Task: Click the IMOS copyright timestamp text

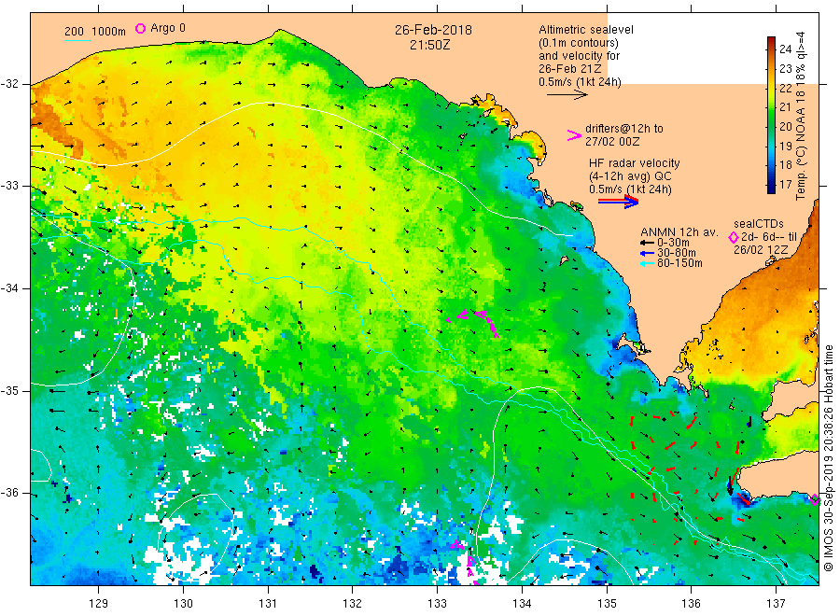Action: click(x=828, y=457)
